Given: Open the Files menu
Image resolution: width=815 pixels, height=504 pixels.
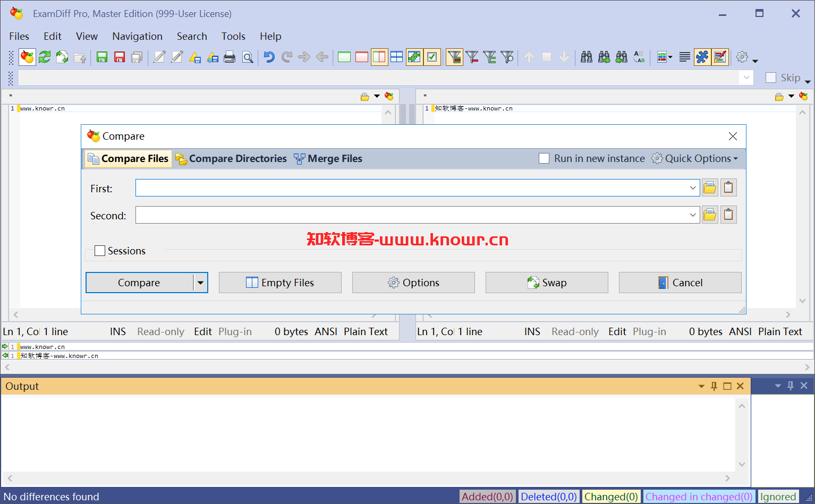Looking at the screenshot, I should pos(19,36).
